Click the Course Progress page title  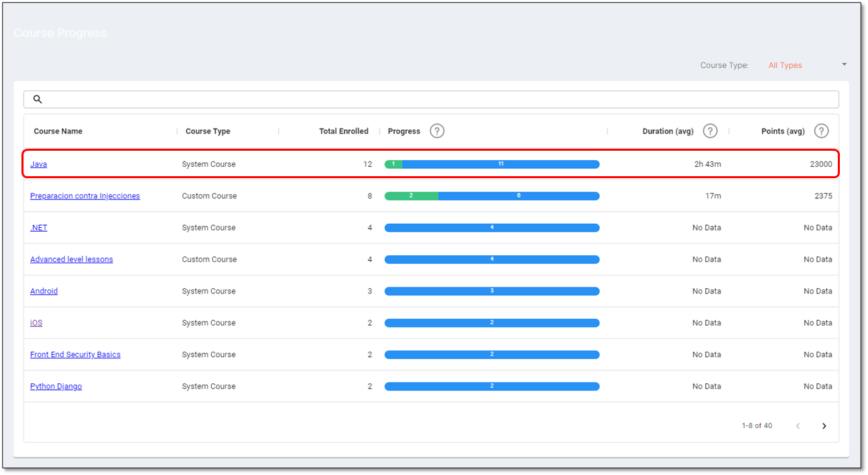[x=60, y=33]
